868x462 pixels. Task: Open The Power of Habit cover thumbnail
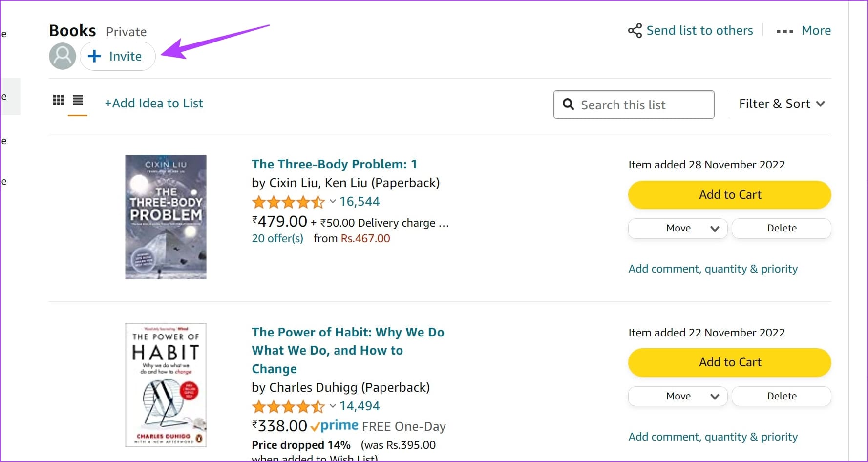coord(166,385)
